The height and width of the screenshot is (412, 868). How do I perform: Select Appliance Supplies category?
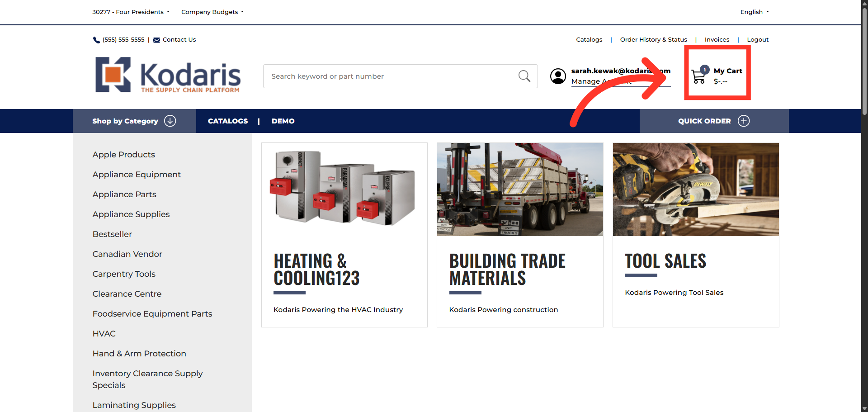(131, 214)
